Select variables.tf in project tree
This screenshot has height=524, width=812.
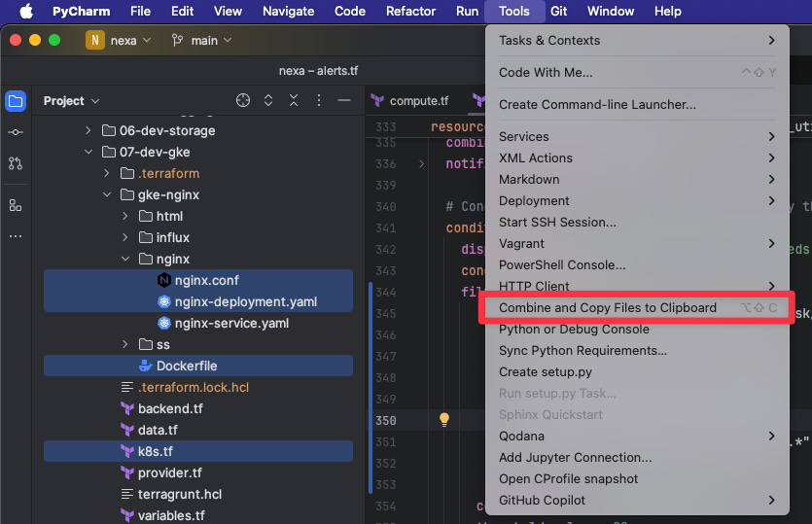[x=198, y=515]
